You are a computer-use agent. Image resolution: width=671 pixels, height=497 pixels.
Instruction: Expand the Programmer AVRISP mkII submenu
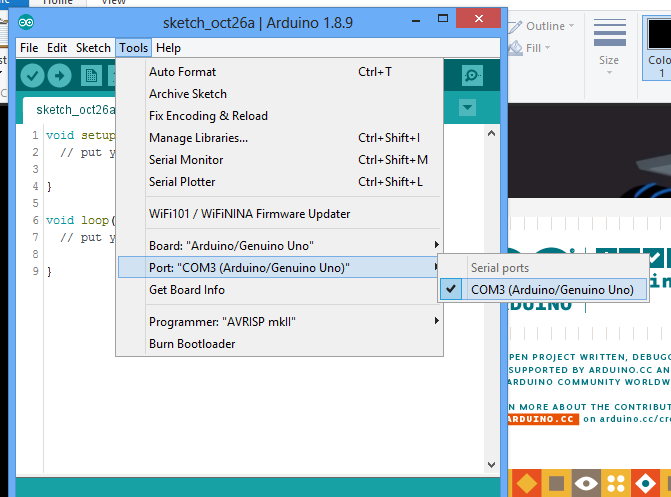280,321
